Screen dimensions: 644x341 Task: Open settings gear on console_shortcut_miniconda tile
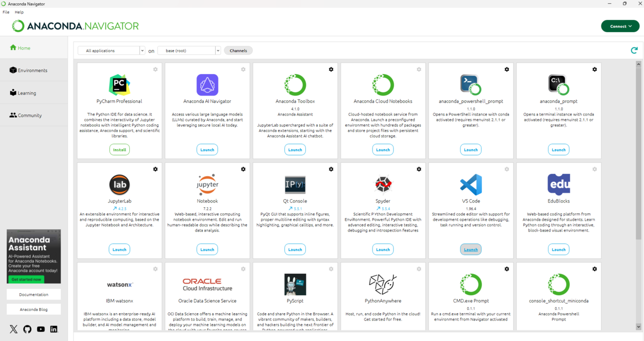(595, 269)
